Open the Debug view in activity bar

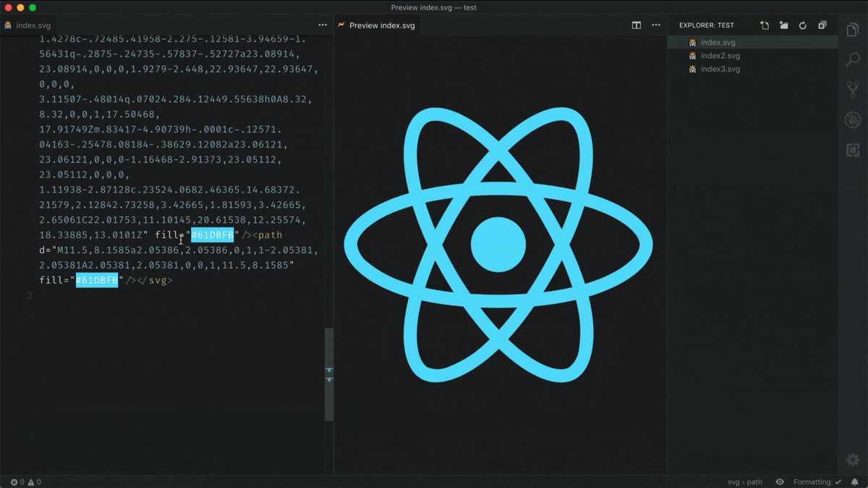tap(853, 119)
